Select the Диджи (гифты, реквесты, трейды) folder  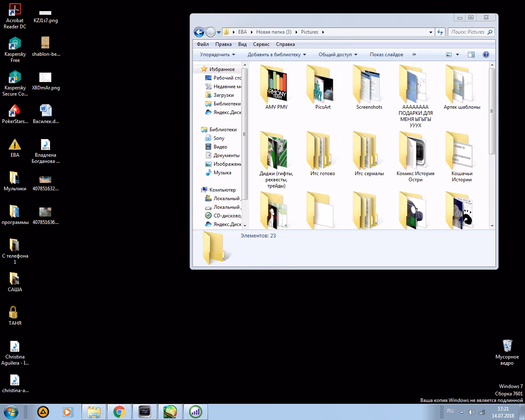tap(276, 160)
